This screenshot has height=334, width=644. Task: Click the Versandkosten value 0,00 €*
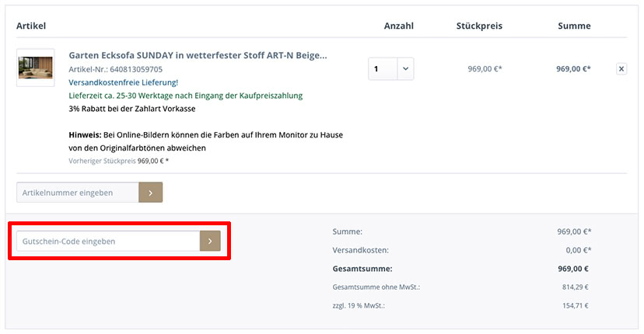(x=579, y=250)
